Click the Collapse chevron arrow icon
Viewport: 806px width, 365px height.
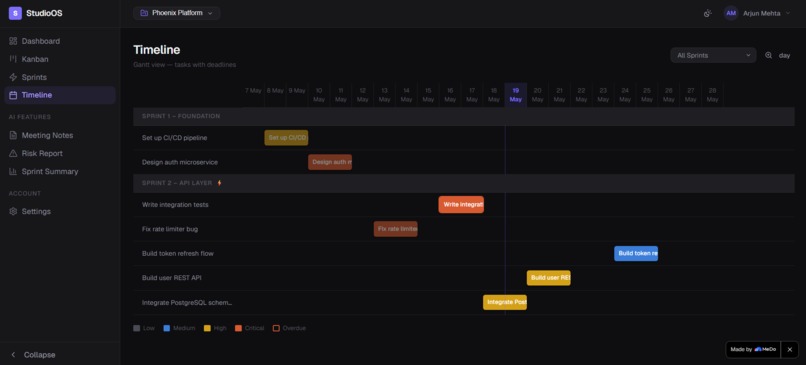13,355
